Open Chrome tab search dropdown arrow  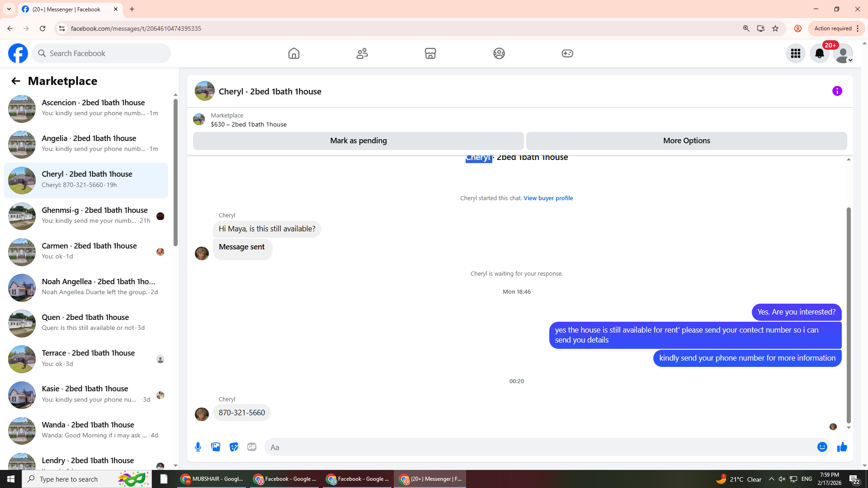tap(9, 9)
